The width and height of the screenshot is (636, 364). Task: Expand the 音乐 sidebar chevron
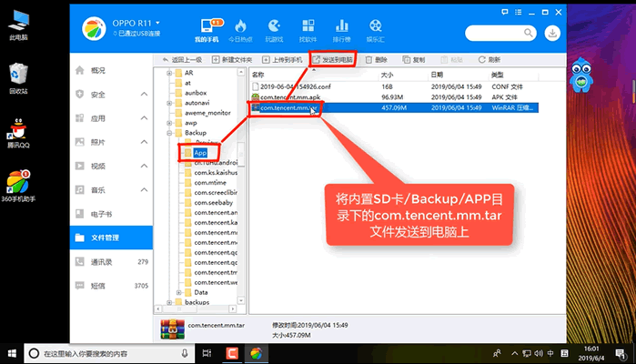pyautogui.click(x=144, y=190)
